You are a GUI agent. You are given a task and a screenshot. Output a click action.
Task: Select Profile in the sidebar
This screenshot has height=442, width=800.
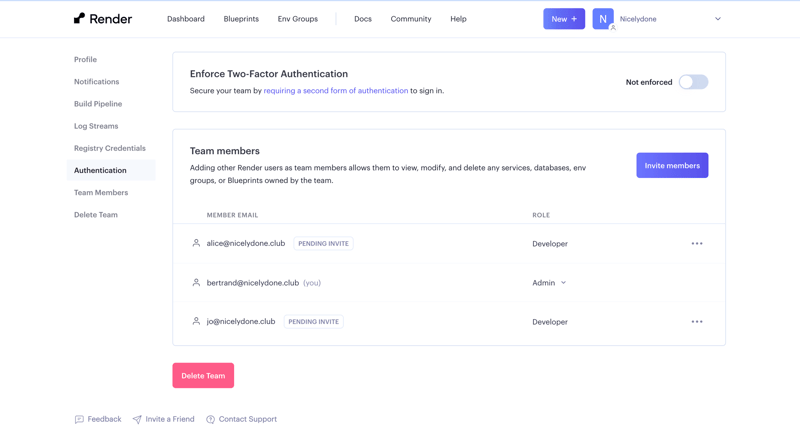85,59
